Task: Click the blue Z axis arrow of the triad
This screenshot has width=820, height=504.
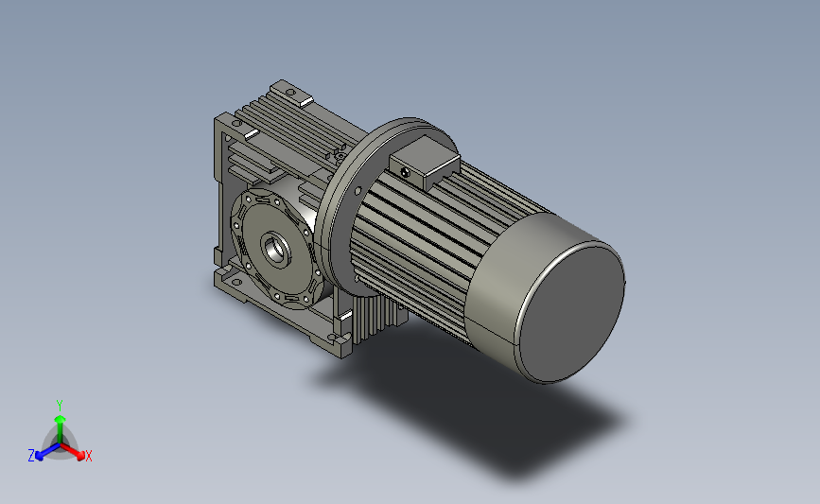Action: point(48,452)
